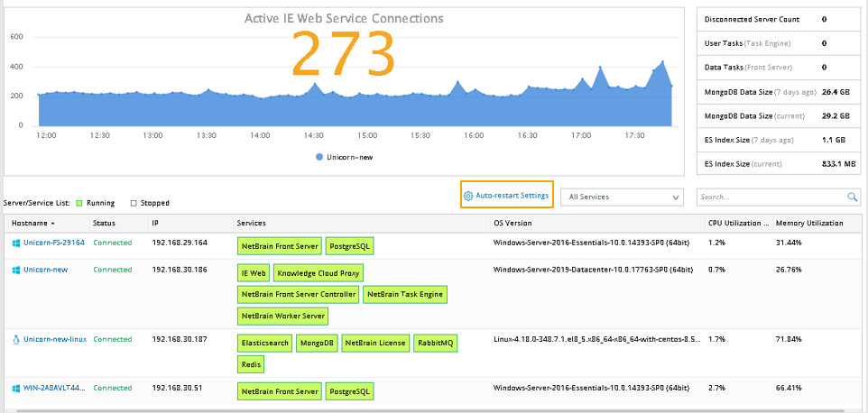Image resolution: width=868 pixels, height=413 pixels.
Task: Click MongoDB Data Size 7 days ago value
Action: [x=836, y=92]
